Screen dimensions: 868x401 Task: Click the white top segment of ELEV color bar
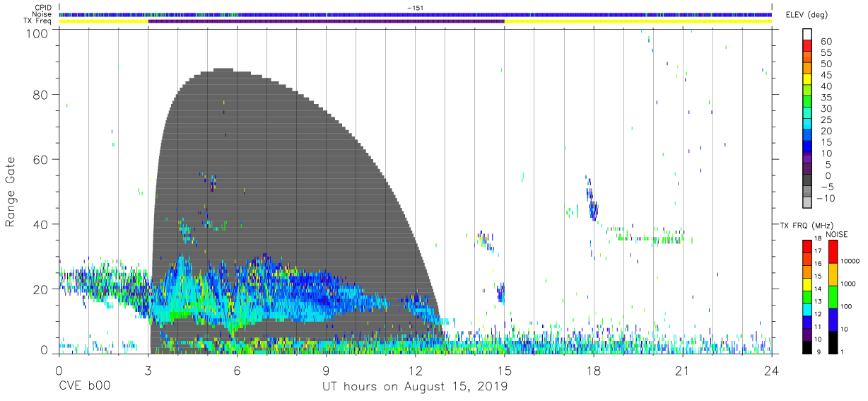808,35
